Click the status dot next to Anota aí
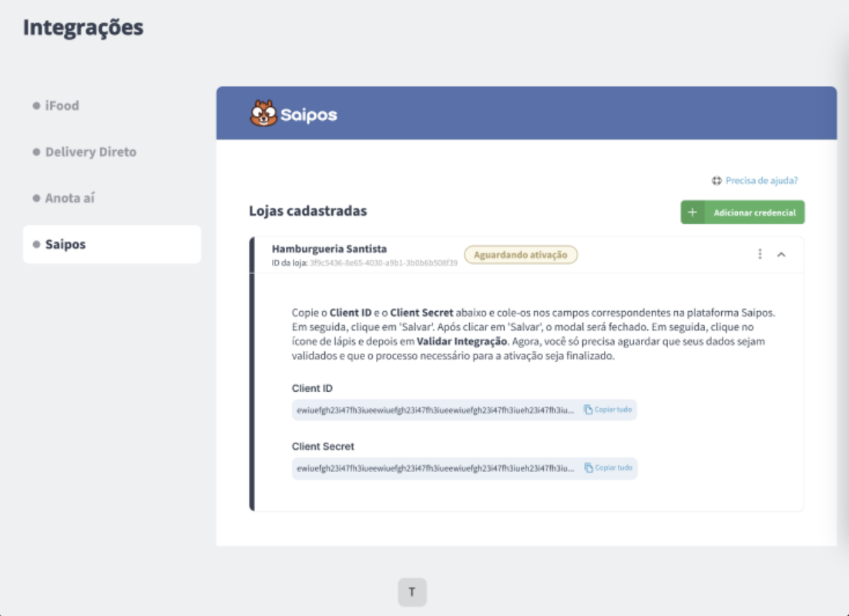This screenshot has height=616, width=849. [36, 198]
